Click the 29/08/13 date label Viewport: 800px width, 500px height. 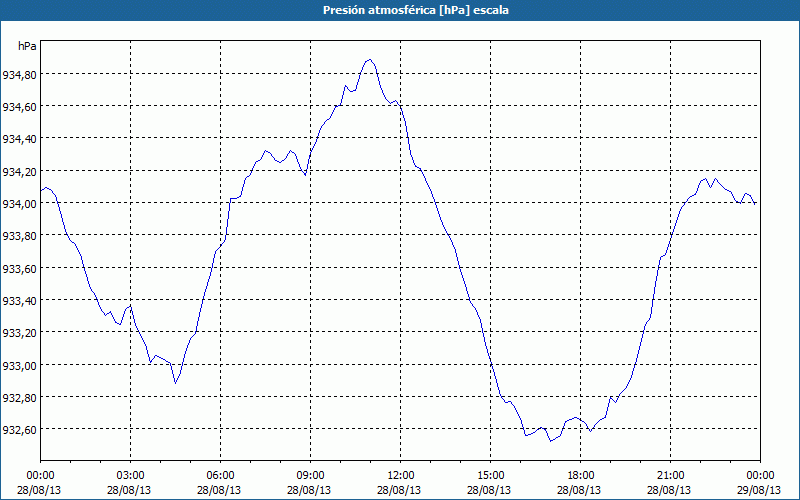tap(760, 490)
